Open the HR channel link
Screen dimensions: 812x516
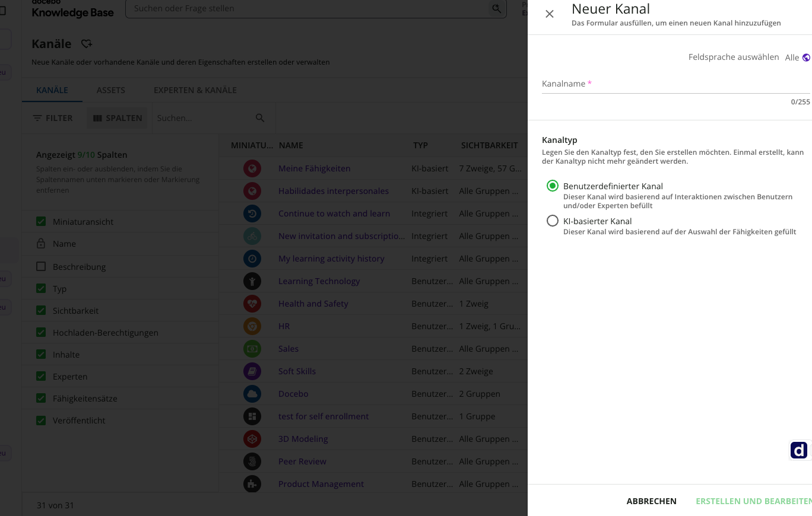coord(284,326)
